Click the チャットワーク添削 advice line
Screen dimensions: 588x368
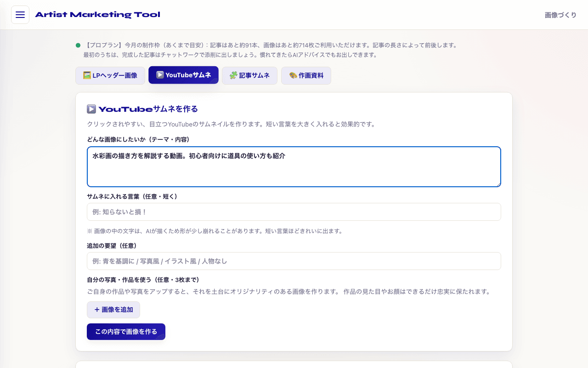point(230,55)
